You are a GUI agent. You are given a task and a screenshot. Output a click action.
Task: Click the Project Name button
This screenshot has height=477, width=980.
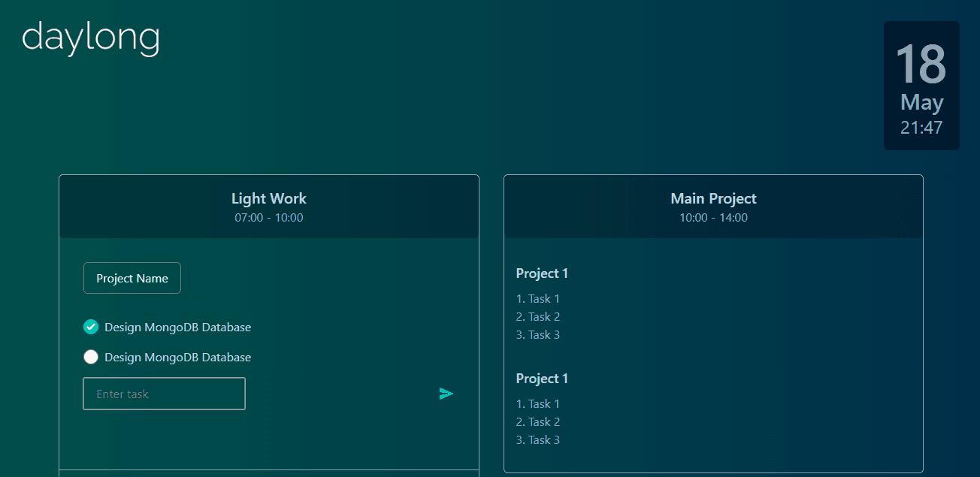[132, 278]
